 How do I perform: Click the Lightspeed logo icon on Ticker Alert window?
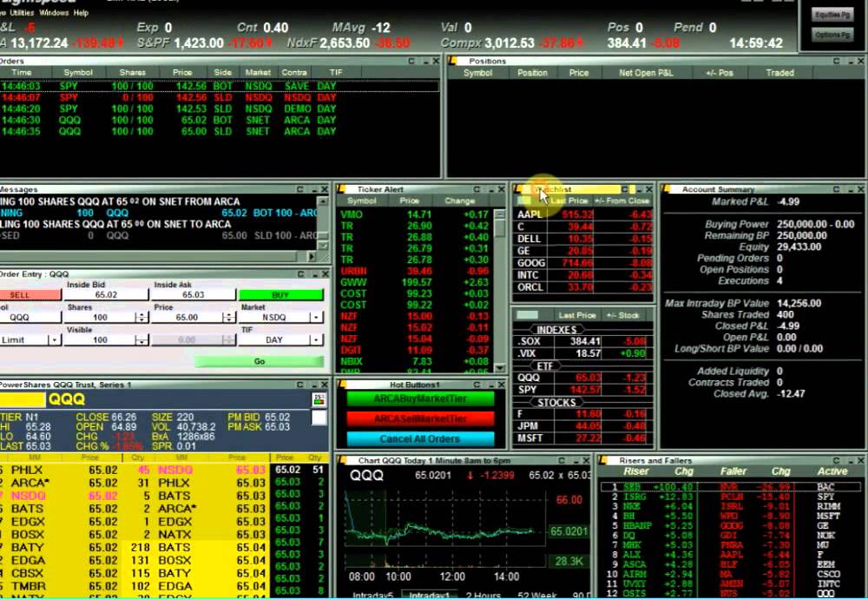(x=341, y=189)
